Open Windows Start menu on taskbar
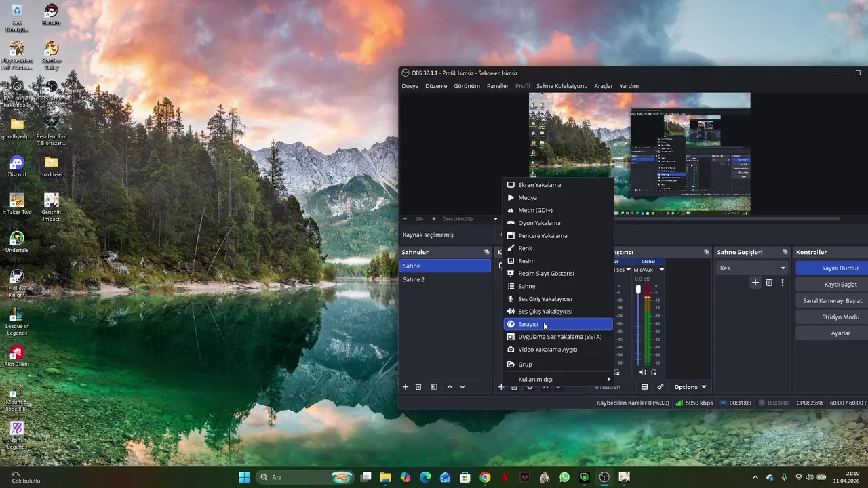The image size is (868, 488). click(x=244, y=477)
